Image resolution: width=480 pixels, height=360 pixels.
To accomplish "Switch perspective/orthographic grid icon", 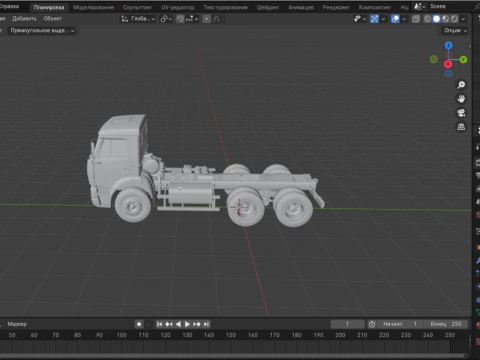I will (461, 127).
